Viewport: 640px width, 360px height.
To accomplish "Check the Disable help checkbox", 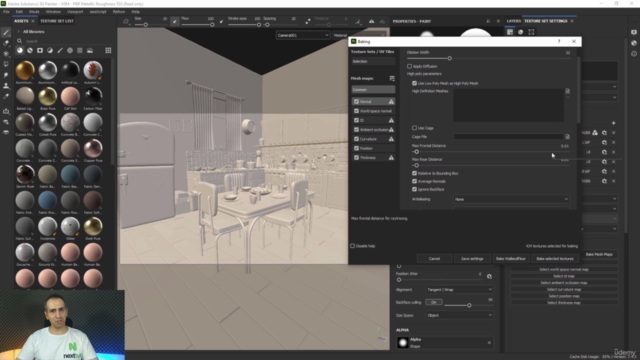I will tap(353, 246).
